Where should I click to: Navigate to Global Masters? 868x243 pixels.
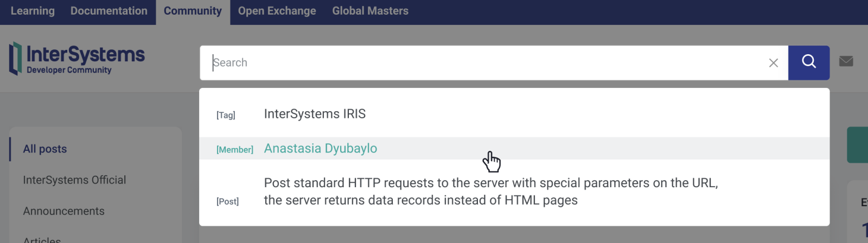point(370,11)
